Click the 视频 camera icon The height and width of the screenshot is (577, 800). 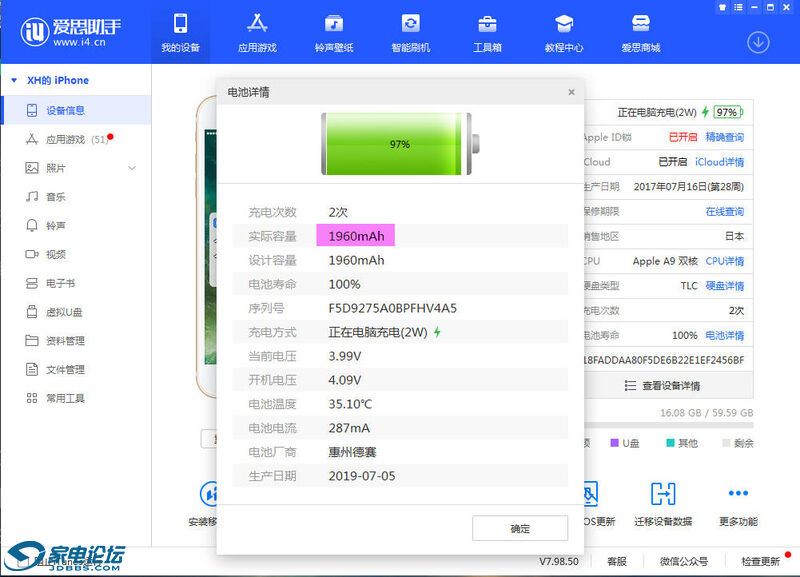(32, 254)
